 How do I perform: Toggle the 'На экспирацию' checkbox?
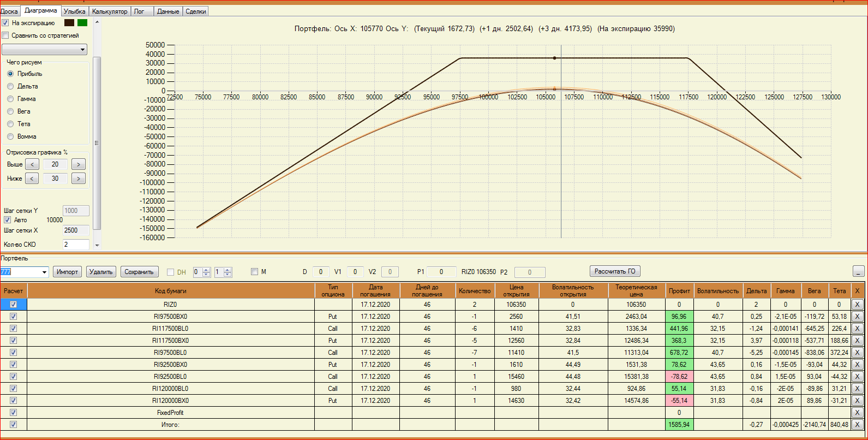(x=5, y=23)
